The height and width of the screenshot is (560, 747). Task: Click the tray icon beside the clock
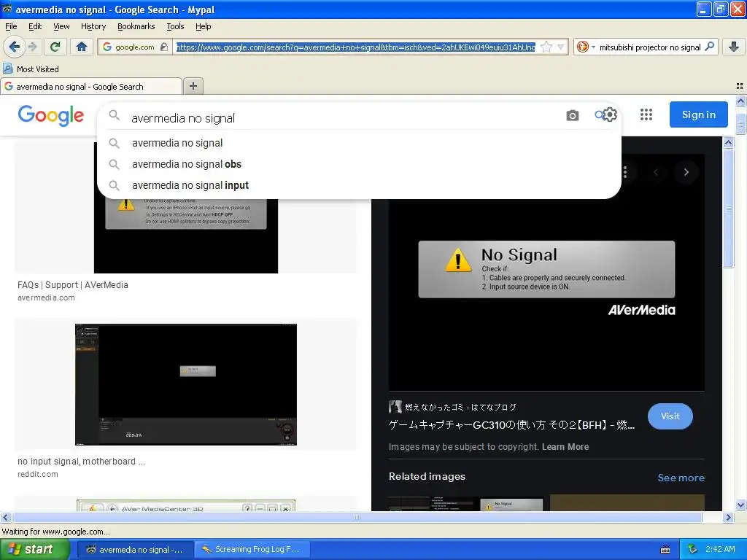click(692, 550)
